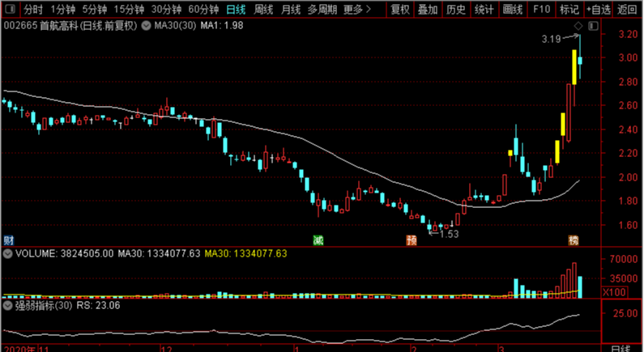The width and height of the screenshot is (644, 352).
Task: Select the 60分钟 period tab
Action: 203,9
